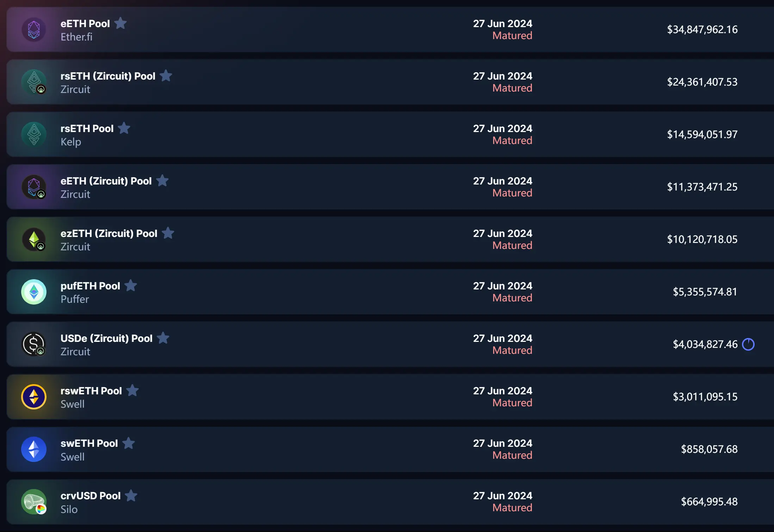Select the rswETH Pool liquidity value $3,011,095.15
This screenshot has height=532, width=774.
[705, 397]
